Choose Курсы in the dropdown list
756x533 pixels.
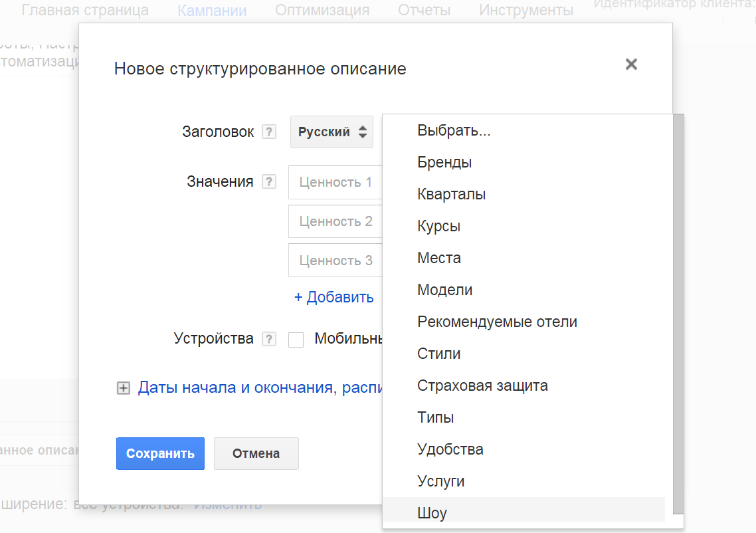438,226
